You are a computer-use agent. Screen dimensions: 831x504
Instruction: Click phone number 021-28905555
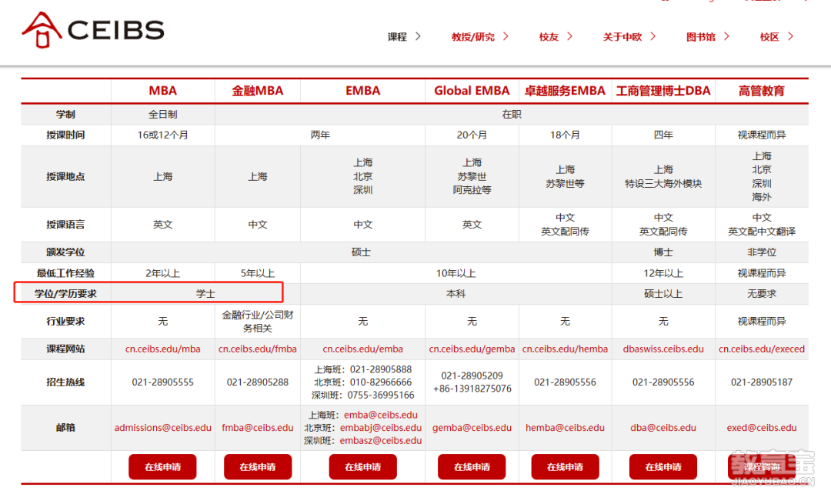coord(162,382)
